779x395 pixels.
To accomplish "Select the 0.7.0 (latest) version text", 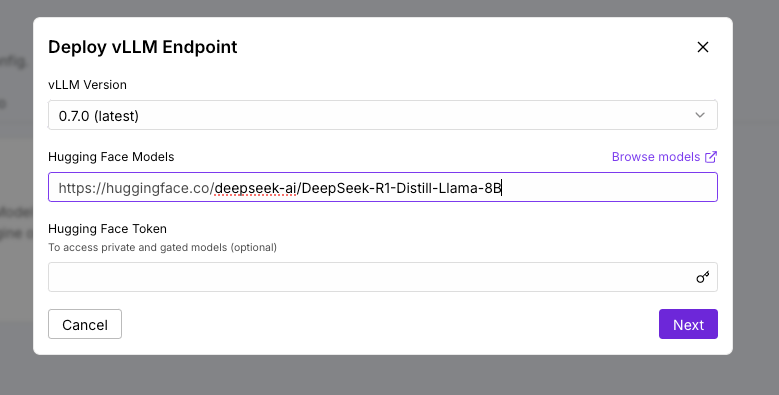I will click(x=98, y=116).
